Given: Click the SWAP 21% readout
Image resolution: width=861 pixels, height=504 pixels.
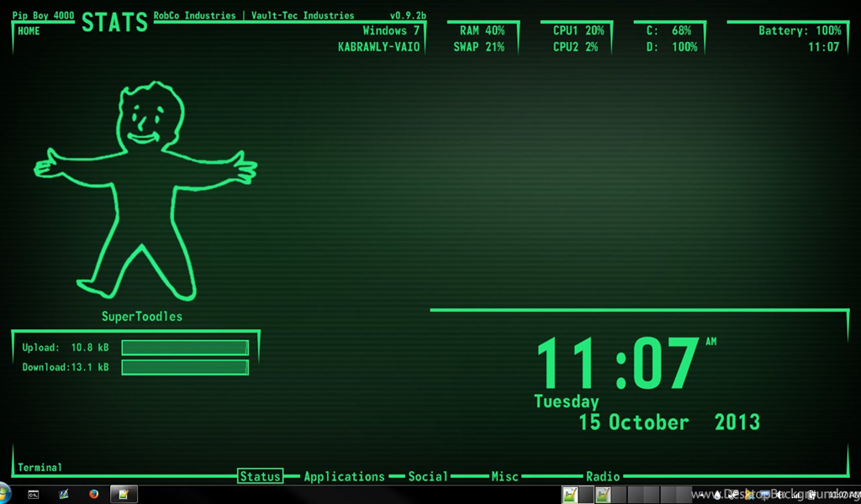Looking at the screenshot, I should pyautogui.click(x=478, y=47).
